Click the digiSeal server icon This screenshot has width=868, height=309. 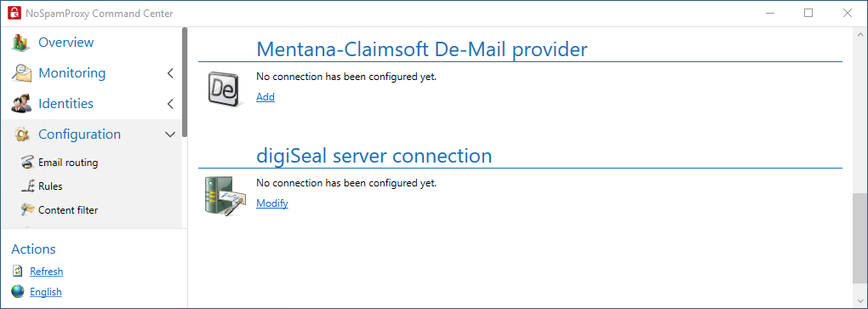[x=224, y=195]
